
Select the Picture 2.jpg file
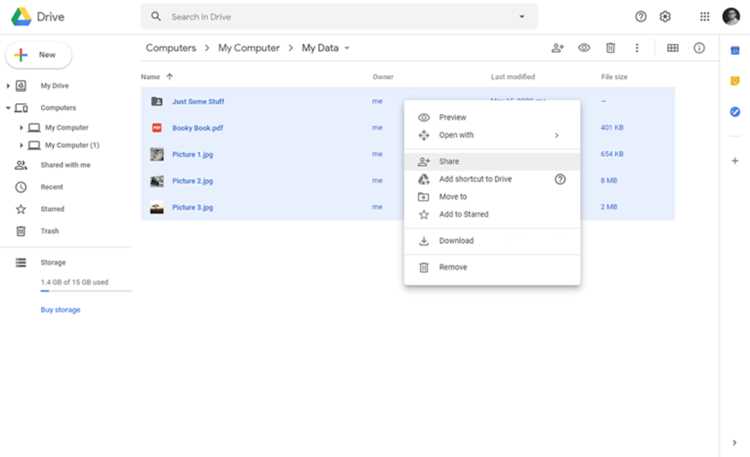(x=192, y=181)
